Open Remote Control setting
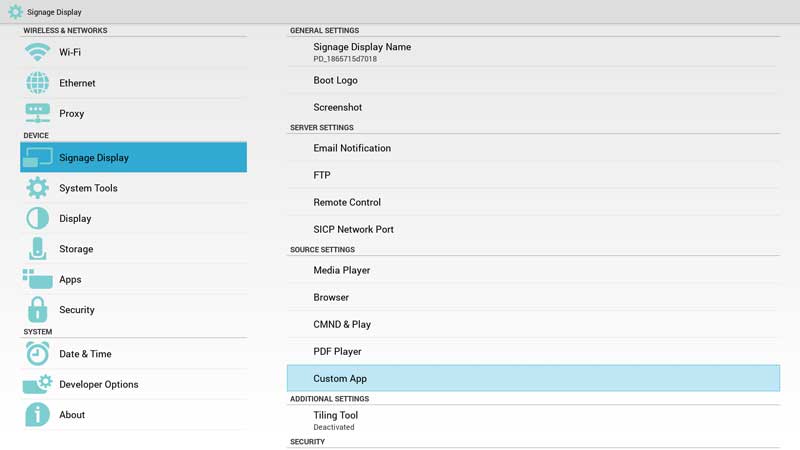 click(x=533, y=202)
